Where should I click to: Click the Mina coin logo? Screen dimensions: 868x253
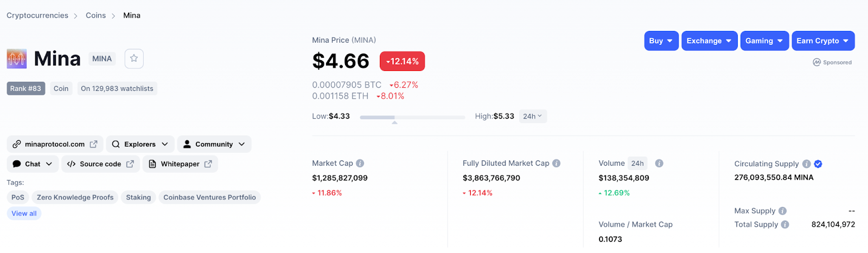(x=17, y=59)
